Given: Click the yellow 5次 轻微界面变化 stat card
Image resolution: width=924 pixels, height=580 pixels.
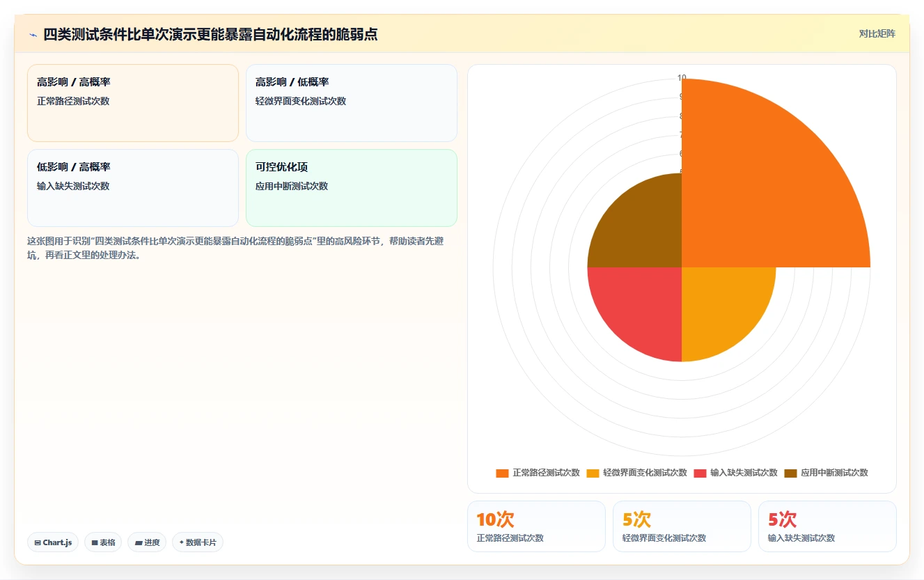Looking at the screenshot, I should tap(682, 526).
